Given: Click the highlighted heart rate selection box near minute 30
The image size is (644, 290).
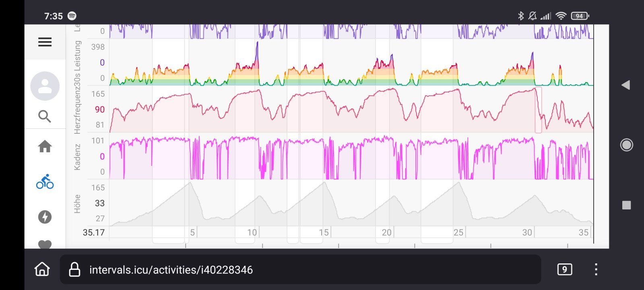Looking at the screenshot, I should (538, 110).
